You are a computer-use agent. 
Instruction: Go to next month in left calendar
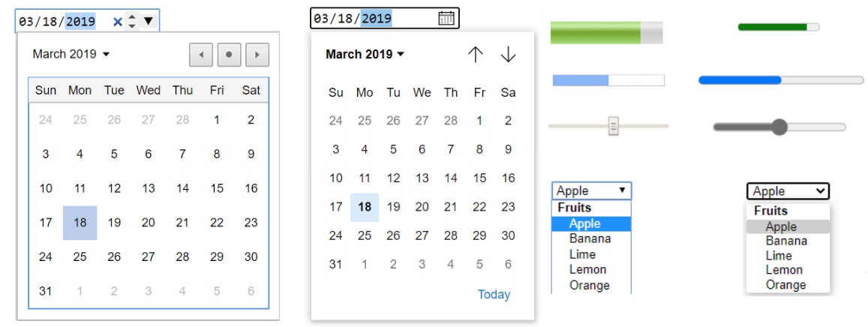pos(257,55)
